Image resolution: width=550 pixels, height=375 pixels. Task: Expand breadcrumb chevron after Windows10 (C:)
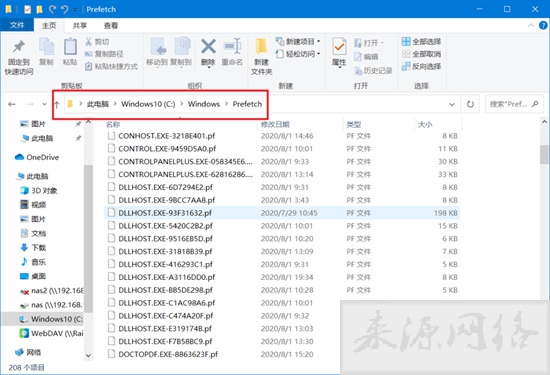coord(182,104)
